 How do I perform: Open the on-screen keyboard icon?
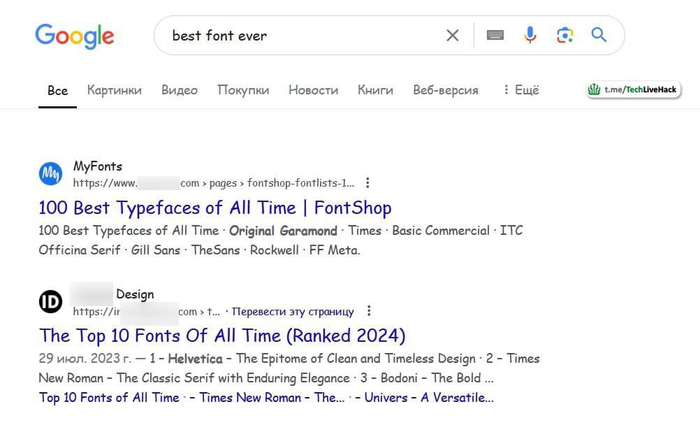495,35
